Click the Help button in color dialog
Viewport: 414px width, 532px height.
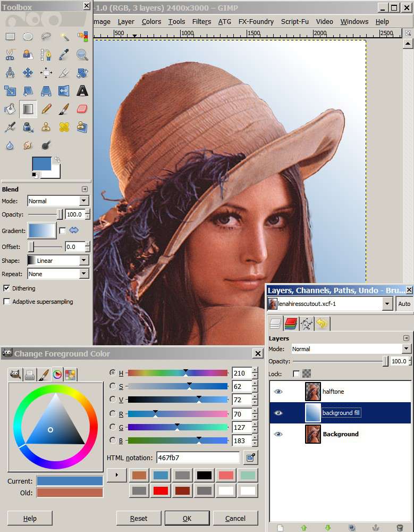click(30, 518)
